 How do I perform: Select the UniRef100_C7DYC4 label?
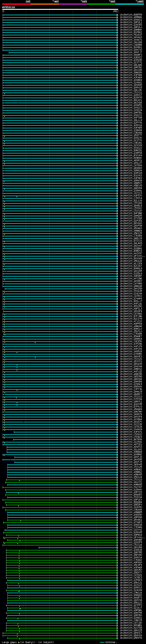(131, 198)
